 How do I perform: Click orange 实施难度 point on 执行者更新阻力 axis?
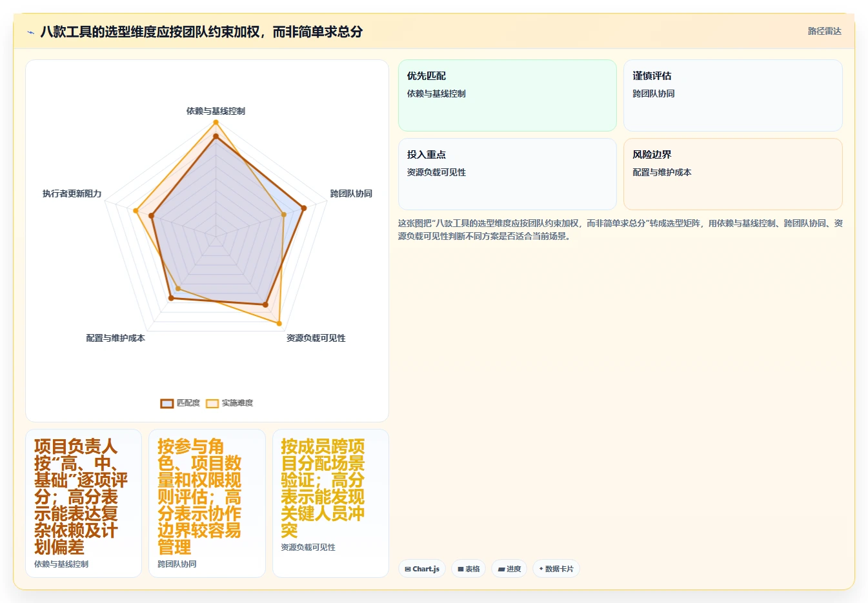(136, 211)
